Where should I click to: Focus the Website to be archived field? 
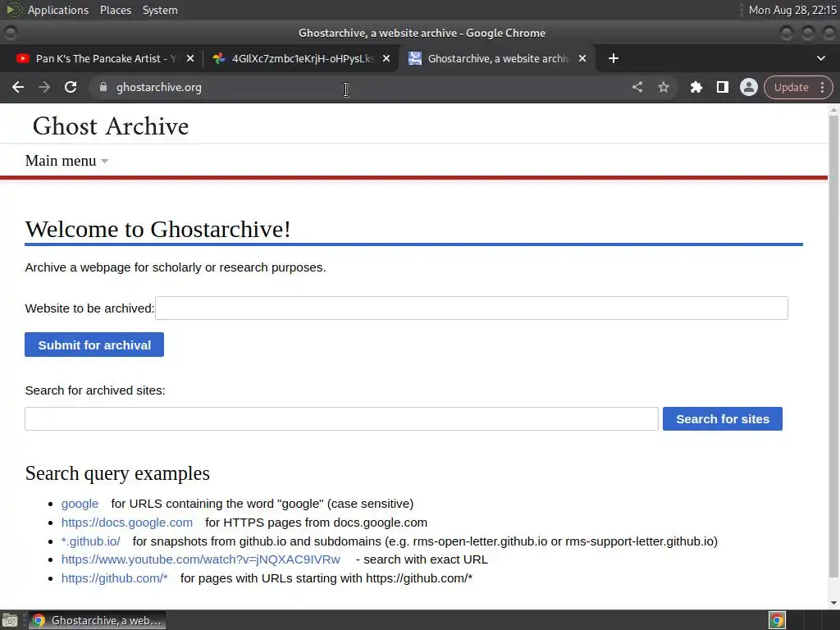472,308
